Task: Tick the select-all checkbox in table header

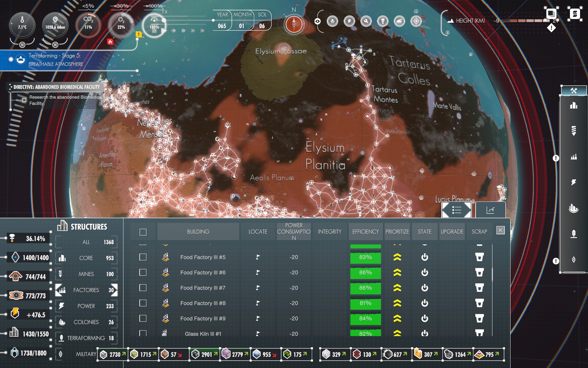Action: point(143,232)
